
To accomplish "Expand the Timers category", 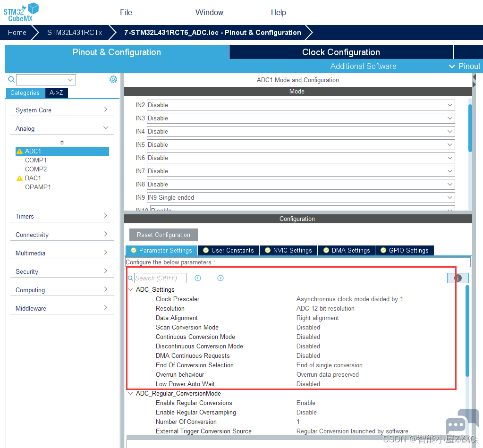I will [x=62, y=216].
